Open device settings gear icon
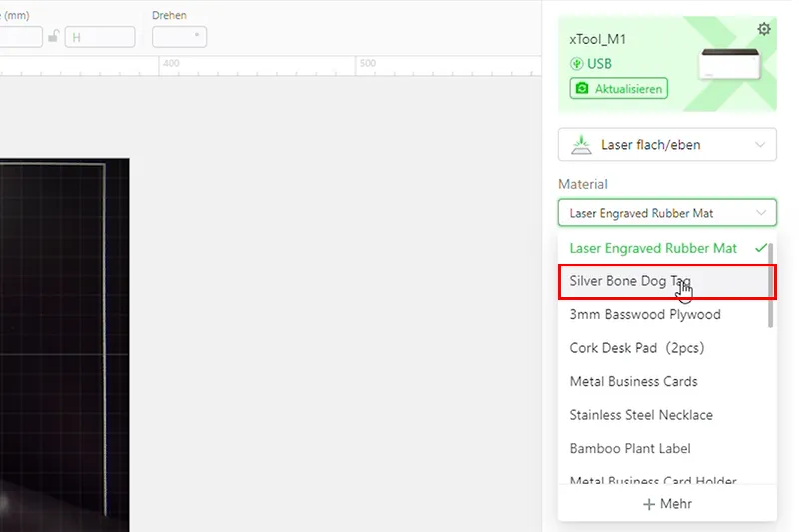 (x=763, y=29)
